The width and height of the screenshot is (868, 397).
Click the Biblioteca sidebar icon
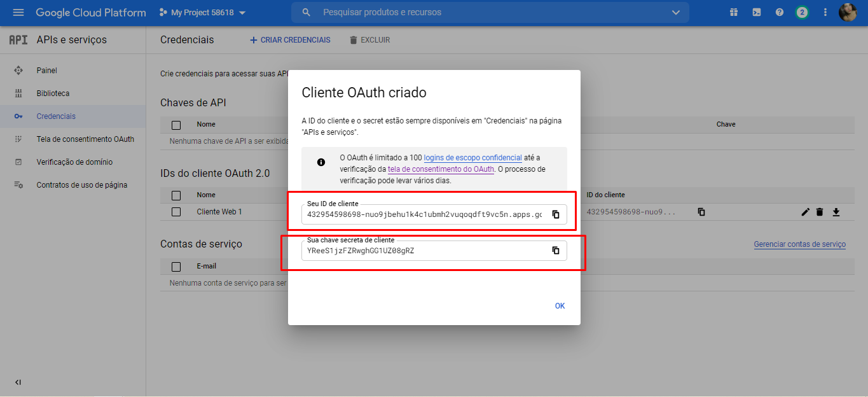click(x=18, y=94)
